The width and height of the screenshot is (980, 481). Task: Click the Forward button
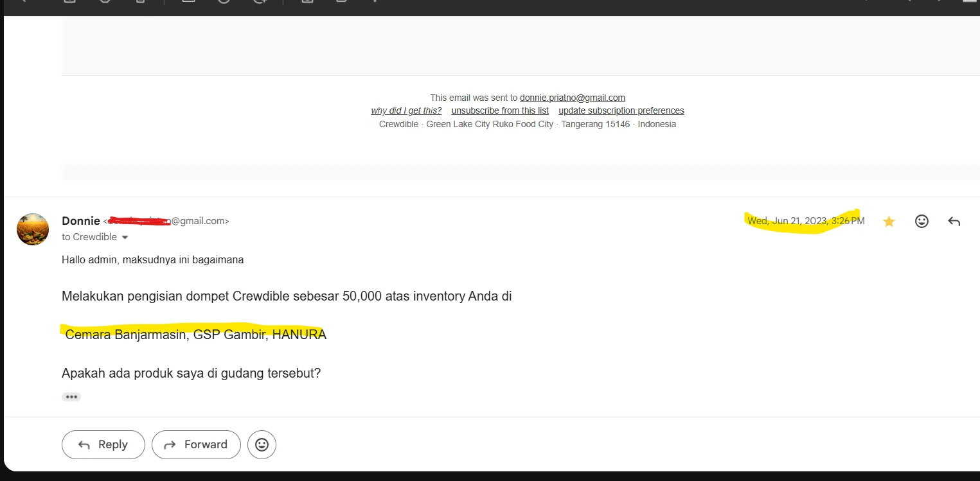tap(196, 444)
